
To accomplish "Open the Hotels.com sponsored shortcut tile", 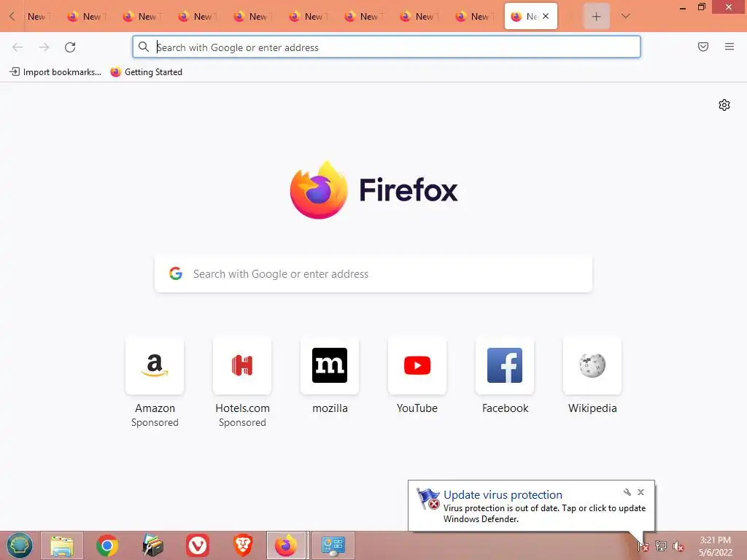I will pos(242,366).
